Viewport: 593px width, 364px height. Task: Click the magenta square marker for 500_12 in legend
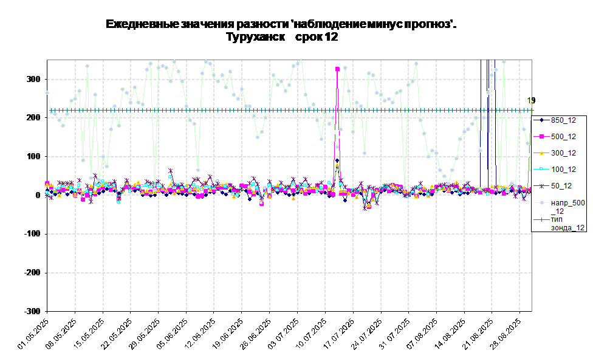[541, 136]
